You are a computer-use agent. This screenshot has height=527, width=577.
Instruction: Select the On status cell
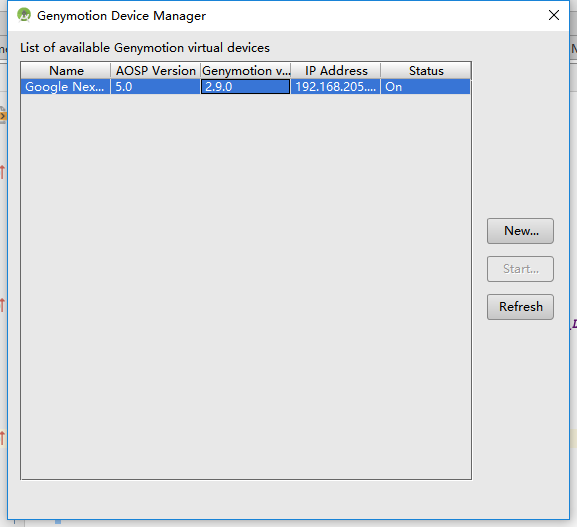(x=426, y=87)
